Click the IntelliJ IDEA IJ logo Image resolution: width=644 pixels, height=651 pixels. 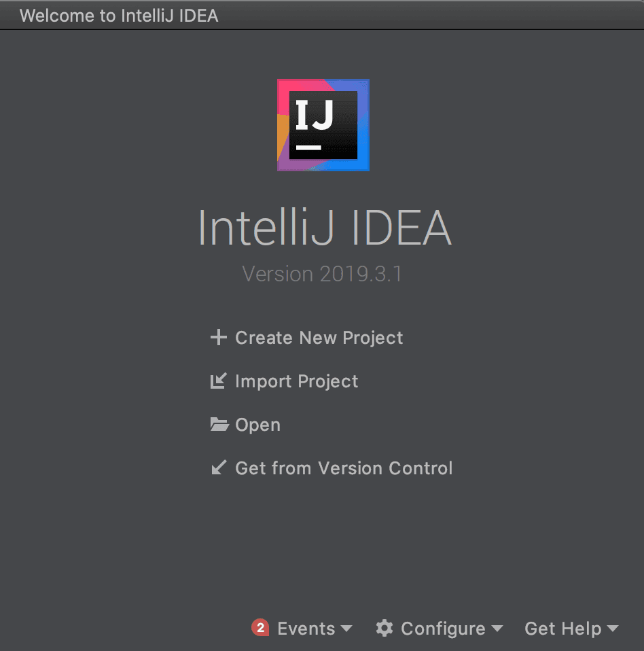(323, 125)
